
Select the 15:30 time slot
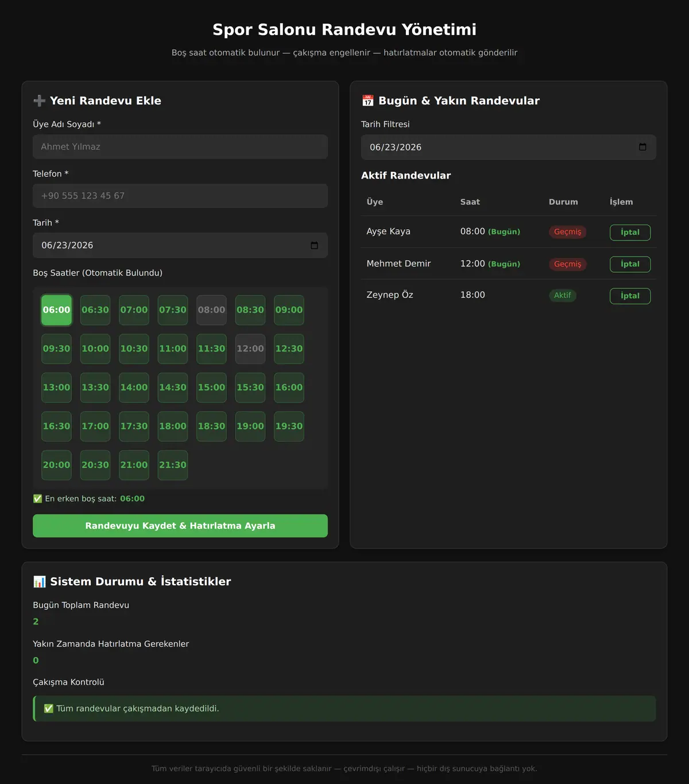tap(250, 388)
